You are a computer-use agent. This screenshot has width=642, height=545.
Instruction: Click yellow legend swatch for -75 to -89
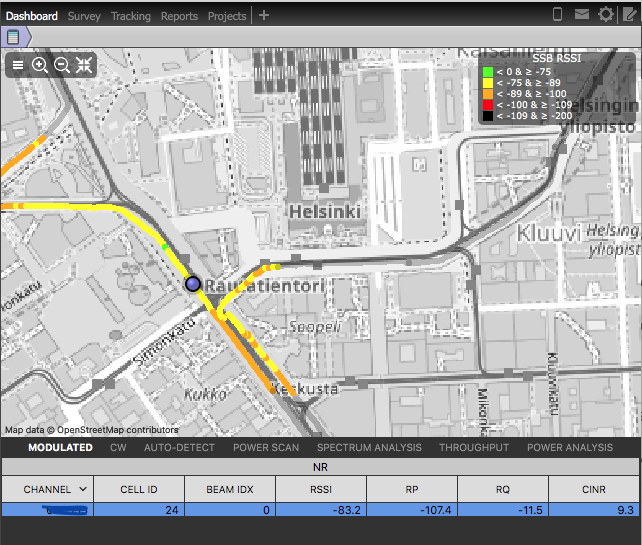pyautogui.click(x=488, y=83)
